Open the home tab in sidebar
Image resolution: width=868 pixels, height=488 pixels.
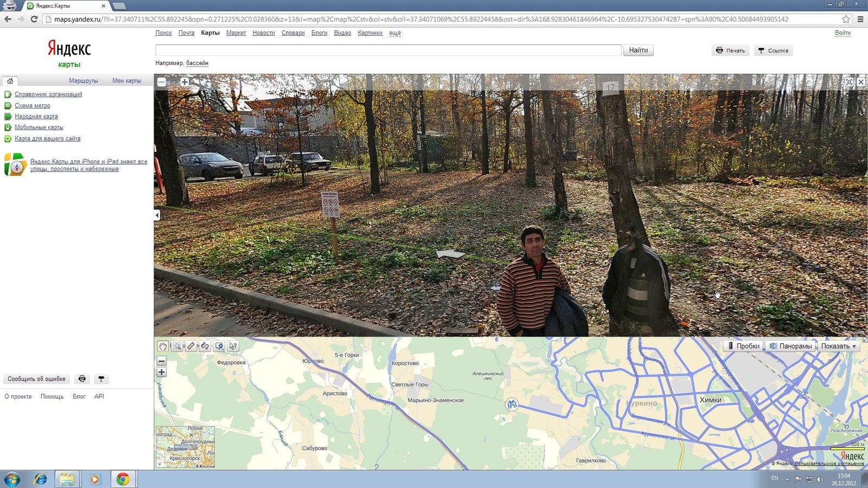(x=10, y=81)
